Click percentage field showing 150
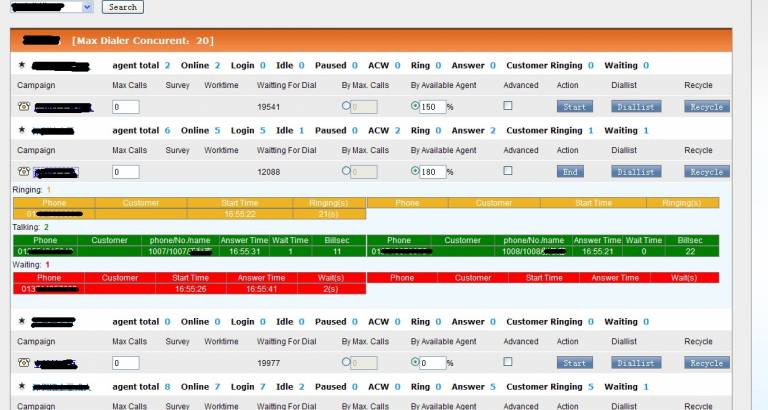Image resolution: width=768 pixels, height=410 pixels. tap(432, 107)
